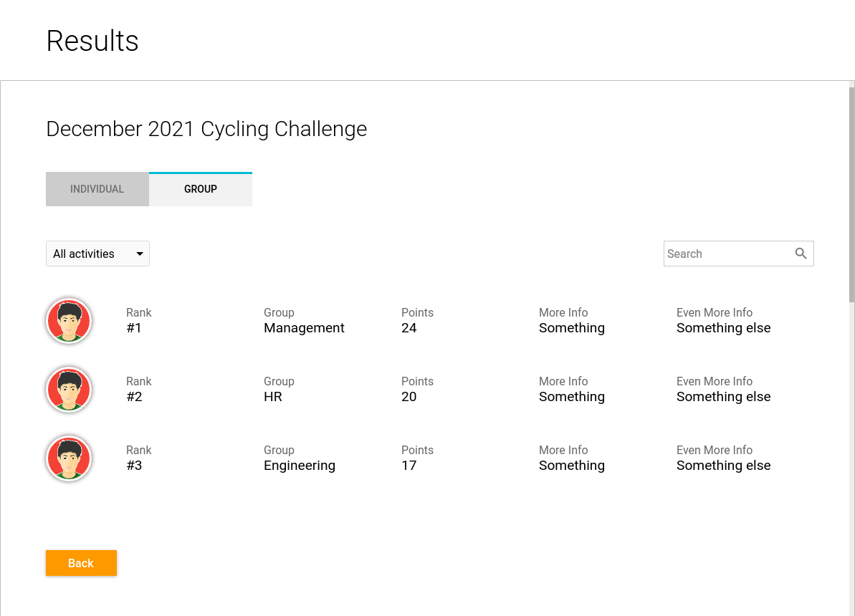855x616 pixels.
Task: Select the Group tab
Action: click(x=201, y=189)
